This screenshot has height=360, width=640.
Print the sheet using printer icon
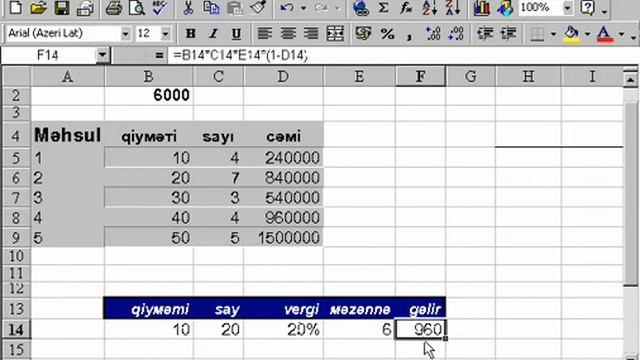pyautogui.click(x=113, y=8)
